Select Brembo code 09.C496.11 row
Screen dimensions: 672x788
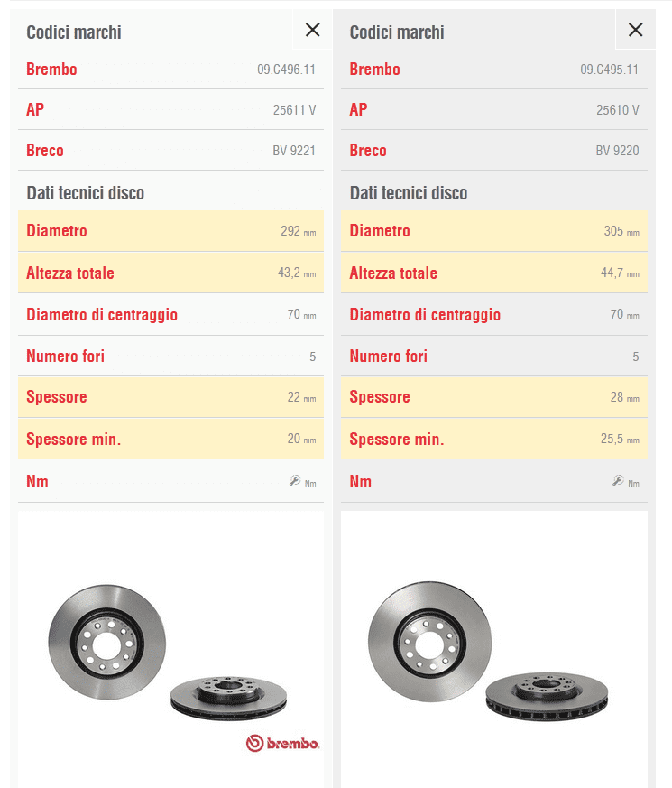pyautogui.click(x=170, y=70)
